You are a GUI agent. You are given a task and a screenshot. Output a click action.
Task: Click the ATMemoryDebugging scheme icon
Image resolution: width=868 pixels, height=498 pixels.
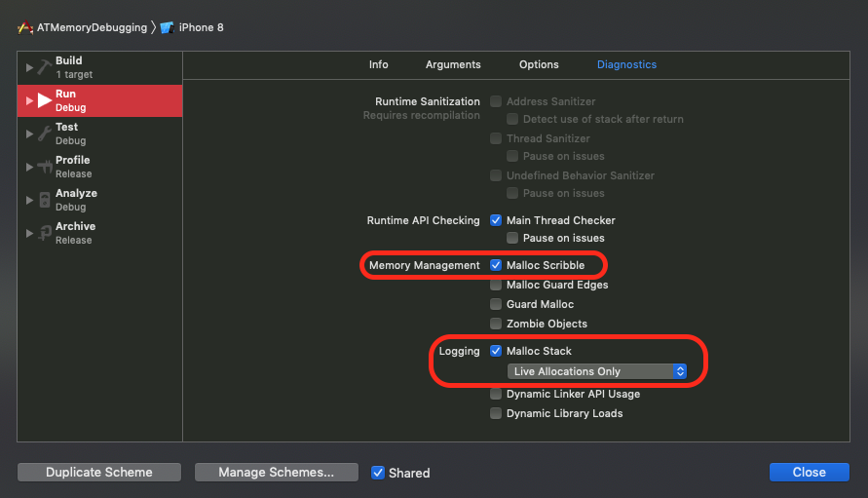[26, 27]
